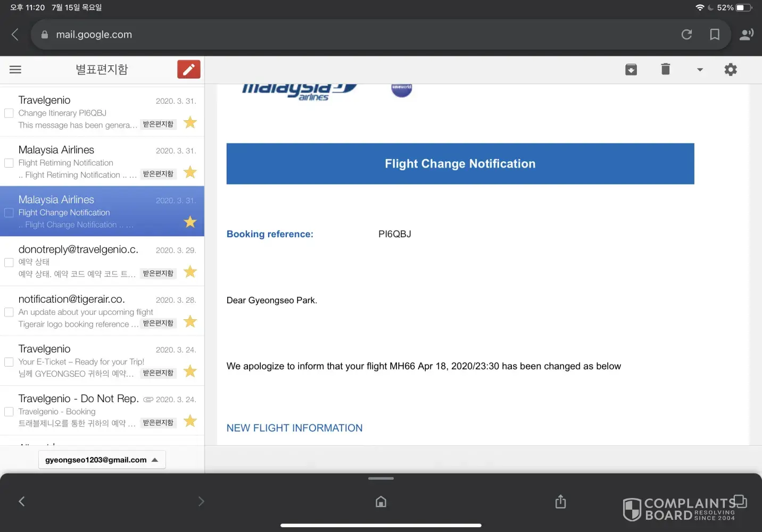Check the box for Travelgenio Change Itinerary email
This screenshot has width=762, height=532.
click(9, 113)
